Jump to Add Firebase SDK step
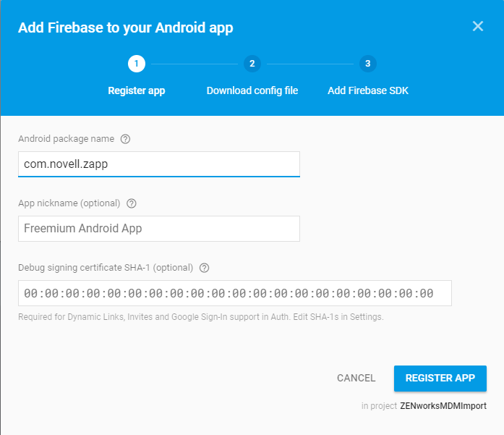Viewport: 504px width, 435px height. tap(368, 90)
